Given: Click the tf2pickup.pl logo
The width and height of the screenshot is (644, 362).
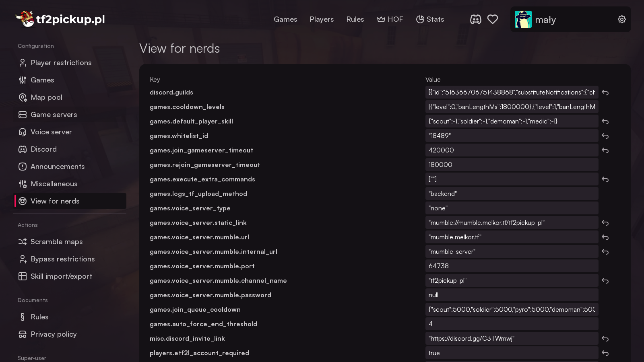Looking at the screenshot, I should [x=60, y=19].
